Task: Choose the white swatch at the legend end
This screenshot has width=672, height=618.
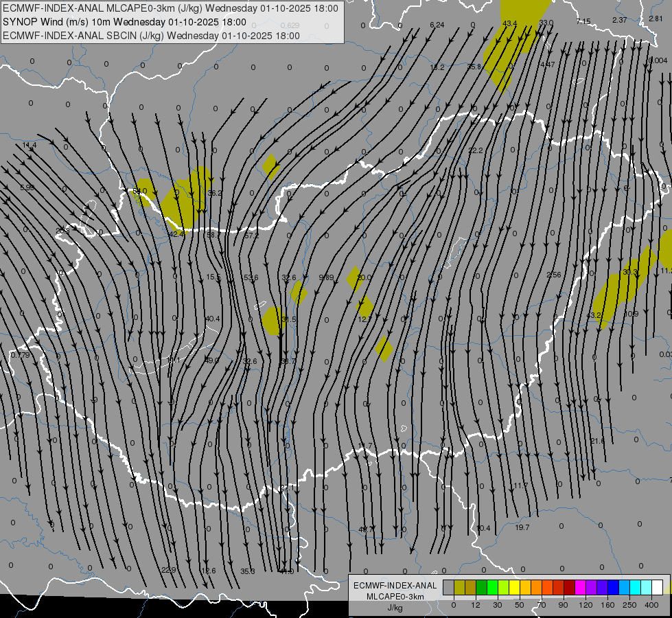Action: [x=658, y=587]
